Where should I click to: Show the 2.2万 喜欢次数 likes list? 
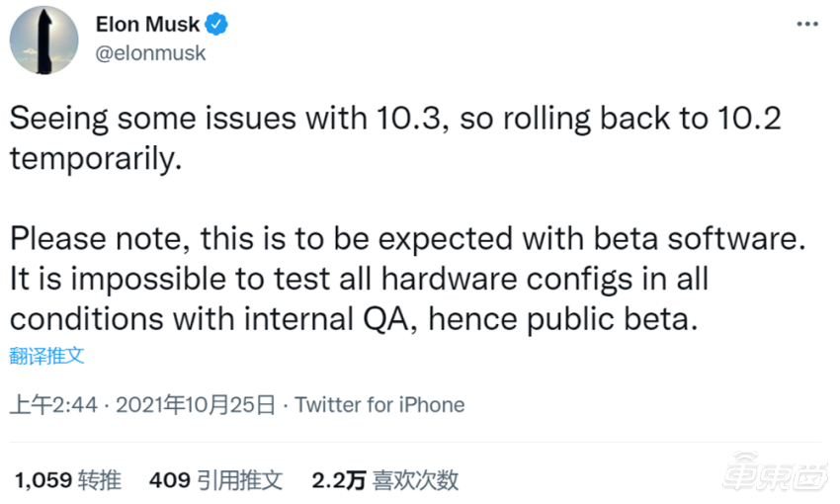pyautogui.click(x=384, y=480)
